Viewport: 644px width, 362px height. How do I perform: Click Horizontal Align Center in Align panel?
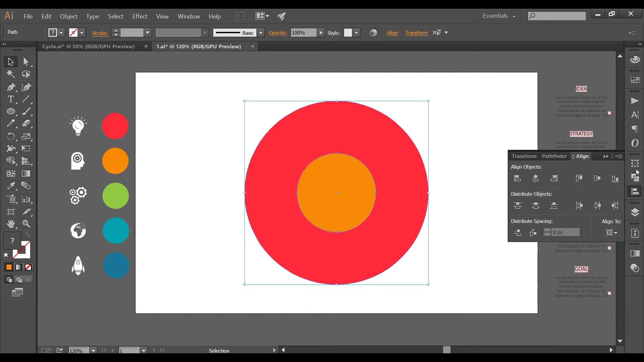point(536,178)
